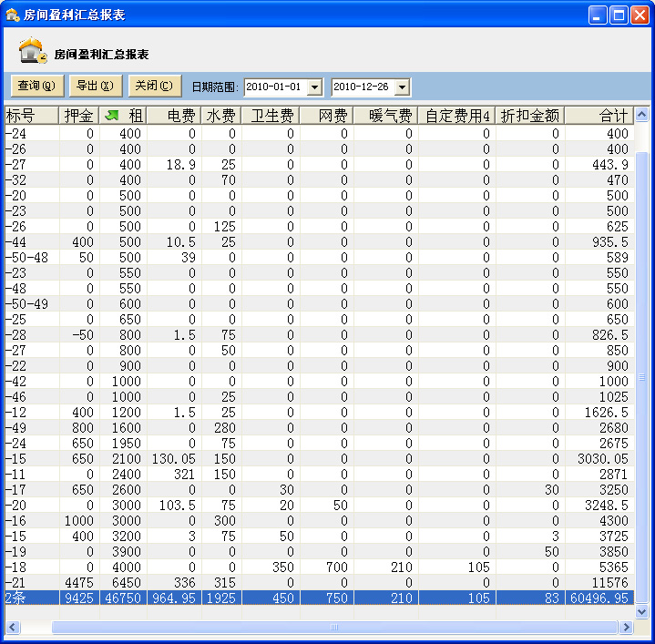
Task: Select the total value 935.5
Action: 599,242
